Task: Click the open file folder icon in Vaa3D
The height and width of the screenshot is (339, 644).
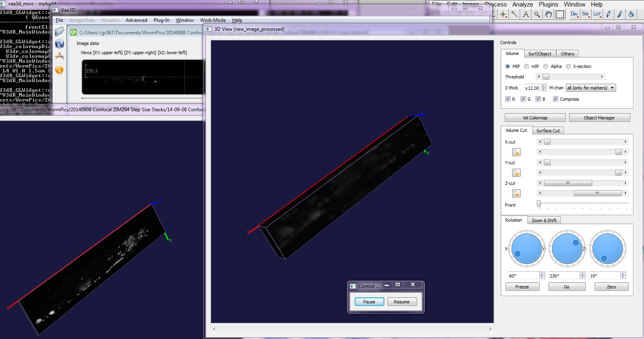Action: [59, 32]
